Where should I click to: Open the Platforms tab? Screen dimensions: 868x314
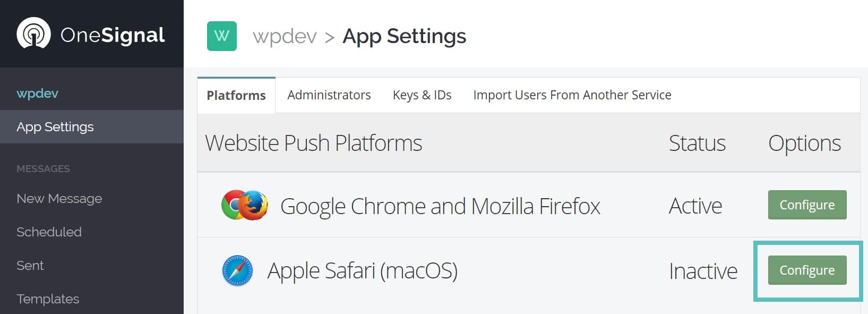click(x=236, y=96)
